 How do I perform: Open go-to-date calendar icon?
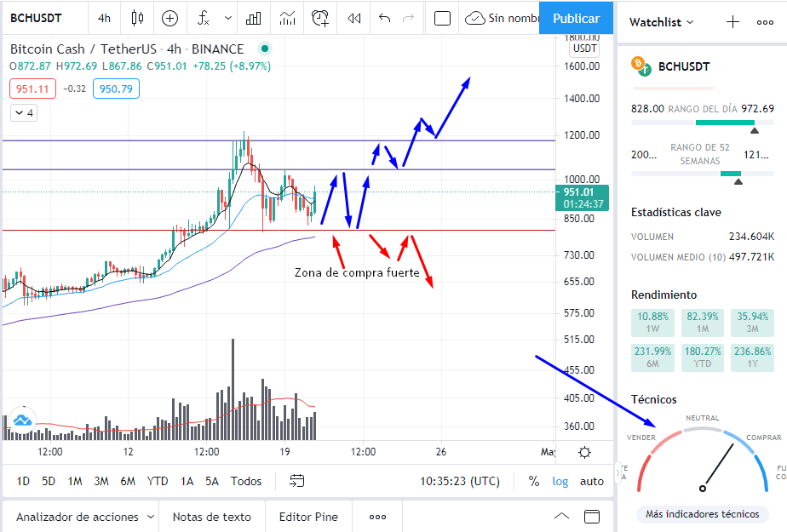(296, 482)
